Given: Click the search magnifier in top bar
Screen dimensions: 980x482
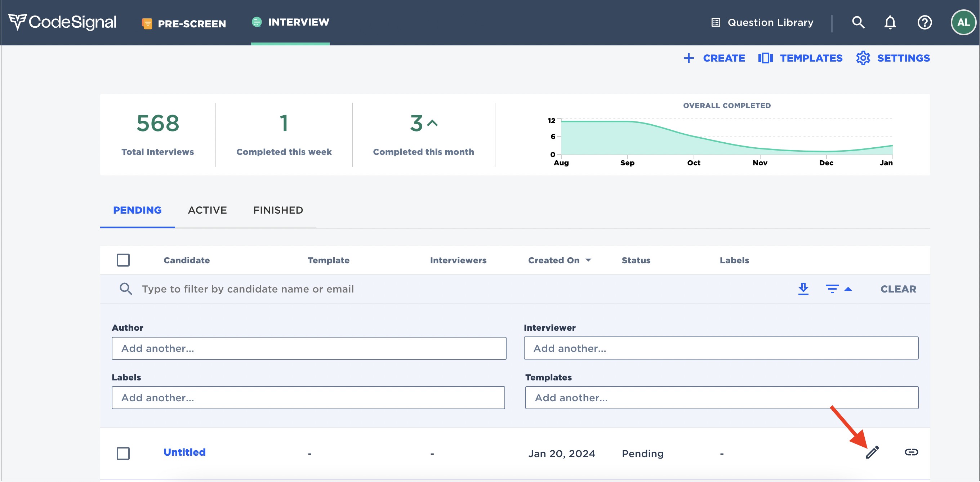Looking at the screenshot, I should pyautogui.click(x=858, y=23).
